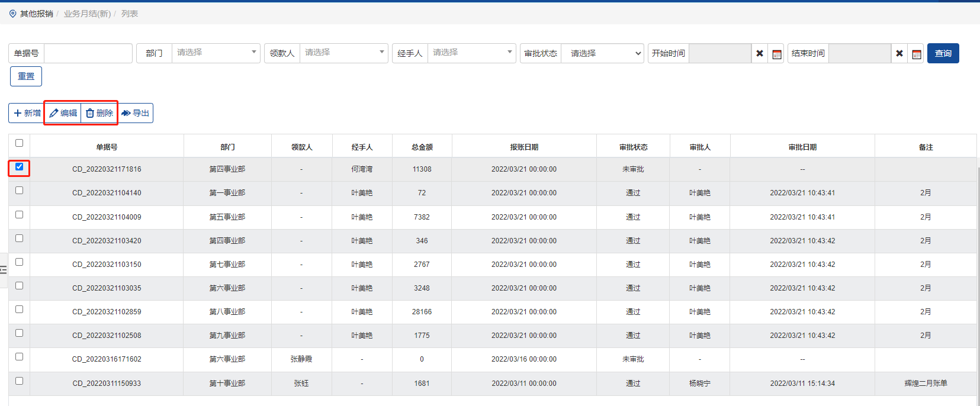Viewport: 980px width, 406px height.
Task: Click the 删除 (delete) trash button
Action: [99, 113]
